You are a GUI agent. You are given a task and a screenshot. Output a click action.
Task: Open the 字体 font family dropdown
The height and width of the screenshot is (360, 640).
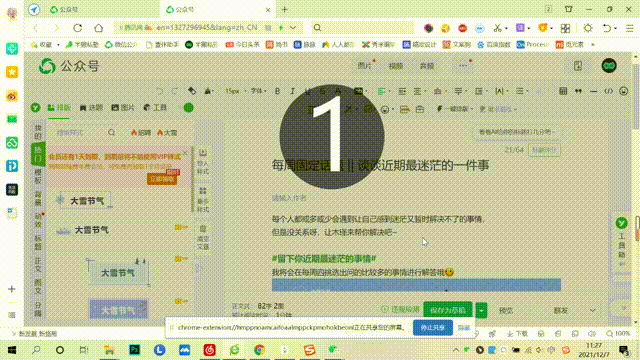coord(258,91)
